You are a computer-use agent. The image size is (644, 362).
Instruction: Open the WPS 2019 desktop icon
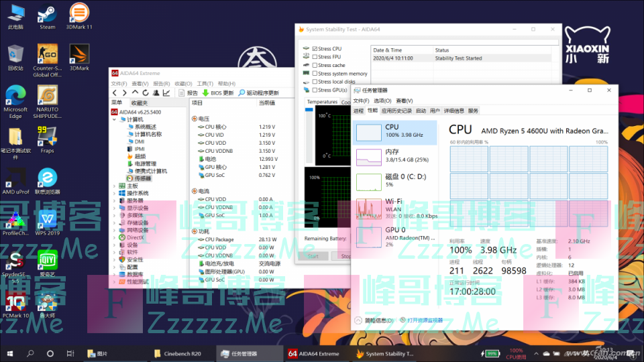(x=47, y=222)
